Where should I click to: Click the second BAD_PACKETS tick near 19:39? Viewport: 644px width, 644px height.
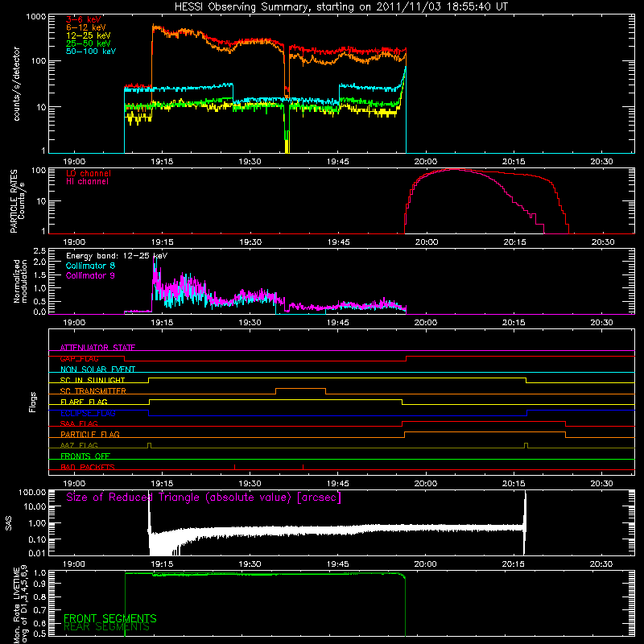pyautogui.click(x=303, y=467)
